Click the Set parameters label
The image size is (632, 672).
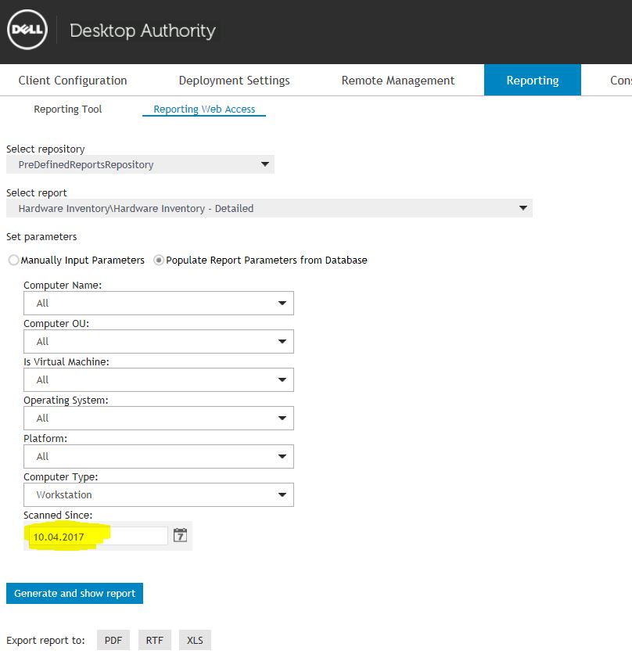(x=41, y=236)
